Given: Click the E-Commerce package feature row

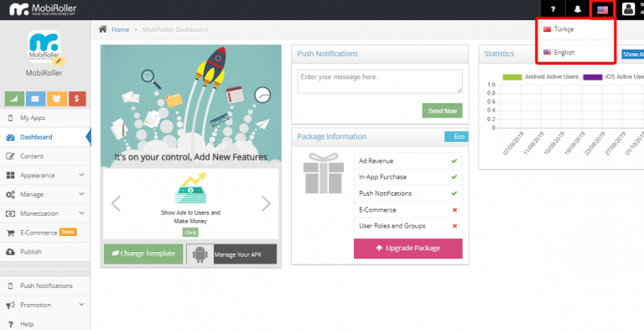Looking at the screenshot, I should pos(408,210).
